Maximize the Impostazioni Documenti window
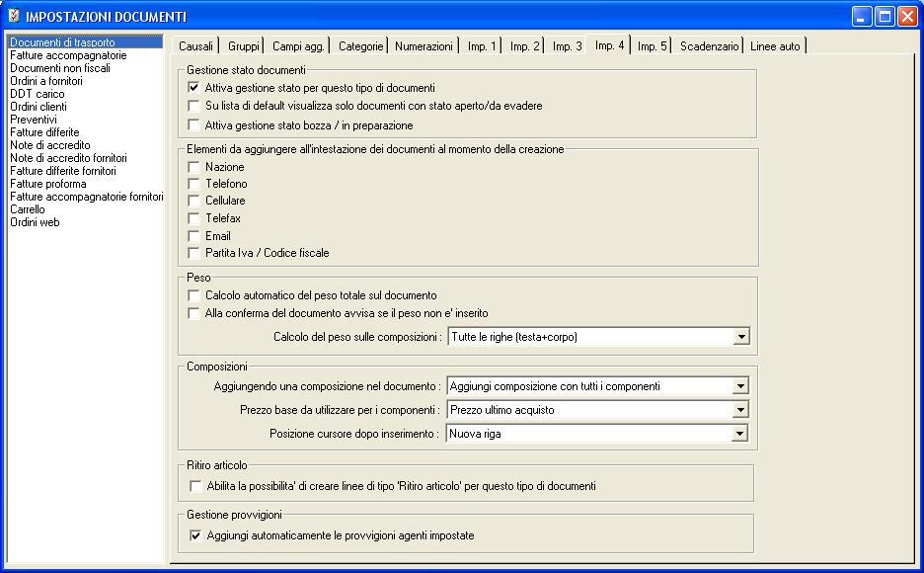 click(885, 17)
